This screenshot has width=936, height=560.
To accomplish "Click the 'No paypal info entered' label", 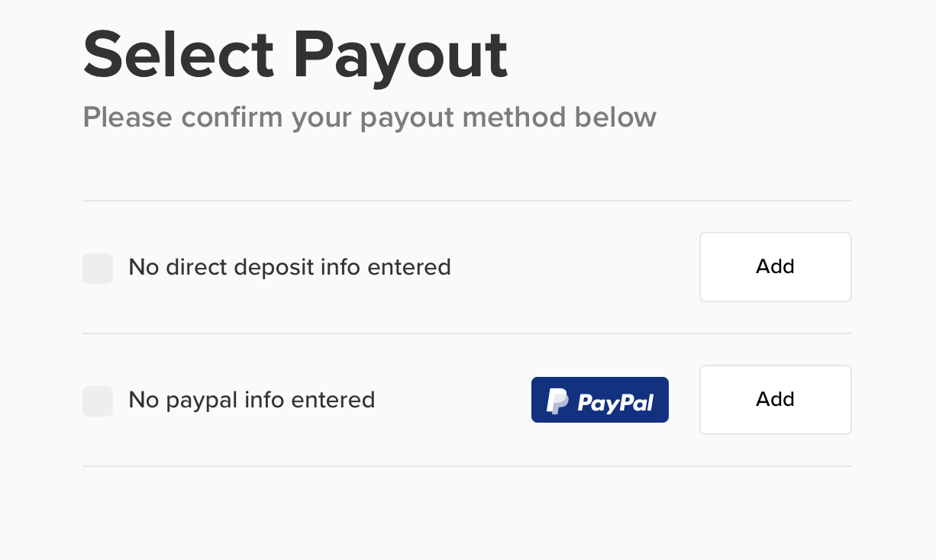I will tap(252, 401).
